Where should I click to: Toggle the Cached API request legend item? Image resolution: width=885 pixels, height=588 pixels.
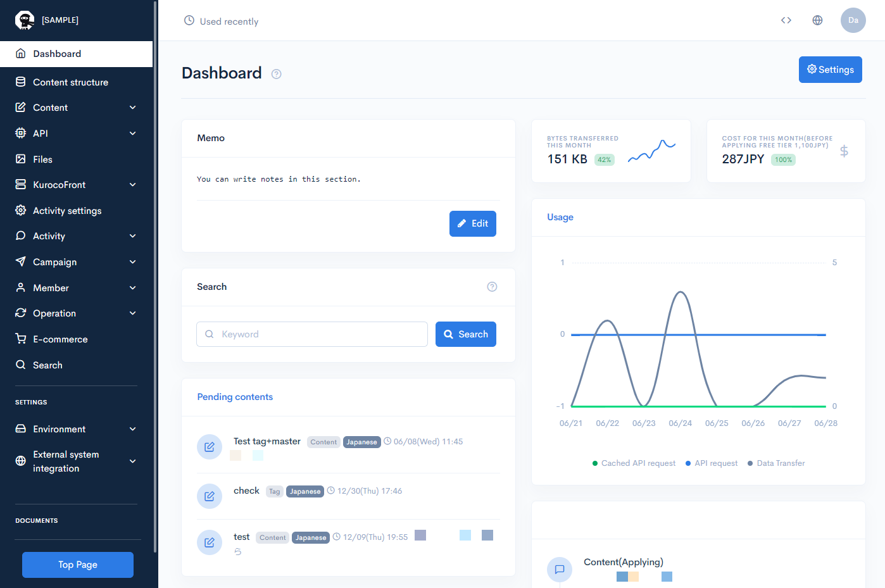click(634, 463)
